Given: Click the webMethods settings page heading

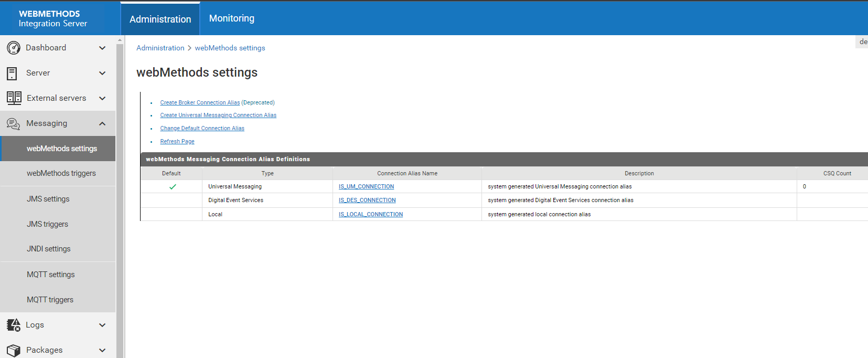Looking at the screenshot, I should tap(197, 72).
